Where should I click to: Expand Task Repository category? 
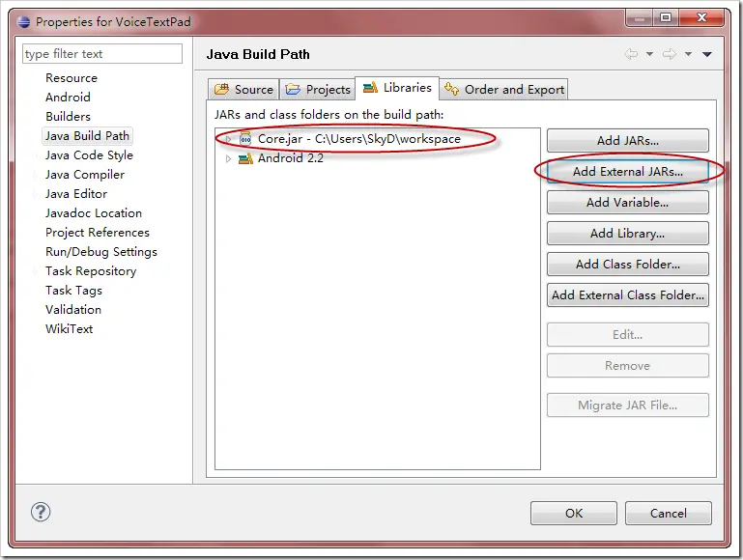coord(36,271)
